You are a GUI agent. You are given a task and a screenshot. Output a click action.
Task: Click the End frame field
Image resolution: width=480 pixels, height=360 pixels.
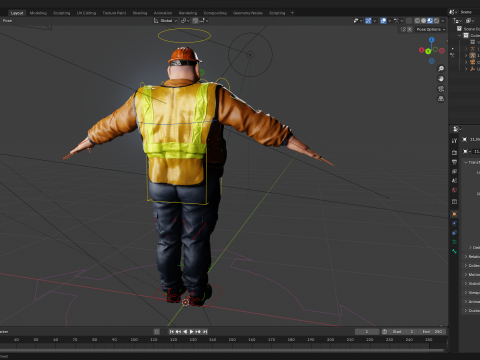tap(433, 332)
